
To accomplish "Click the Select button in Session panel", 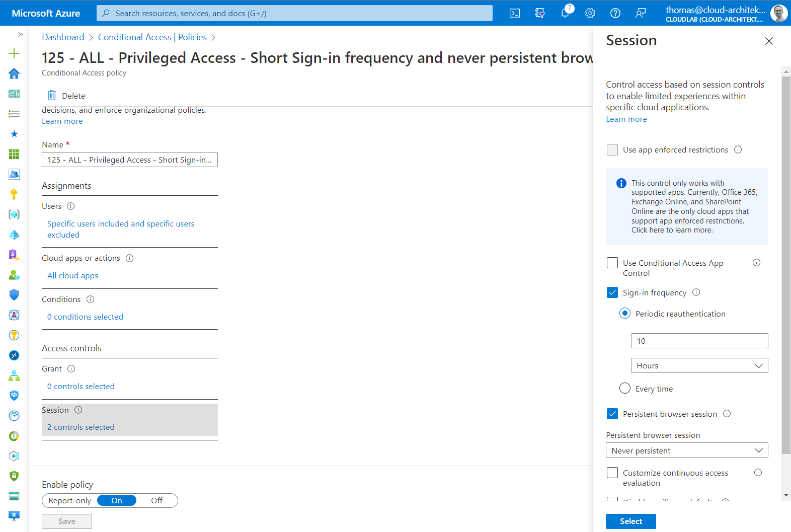I will 630,521.
